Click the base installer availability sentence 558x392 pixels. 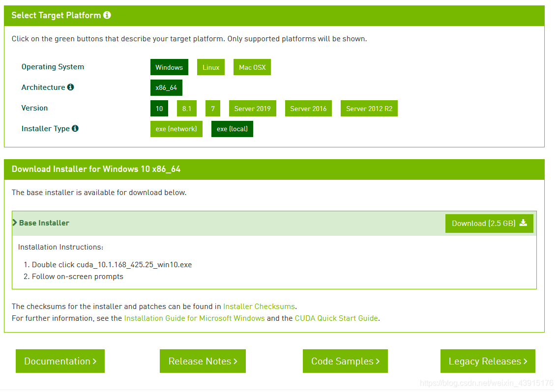coord(99,193)
